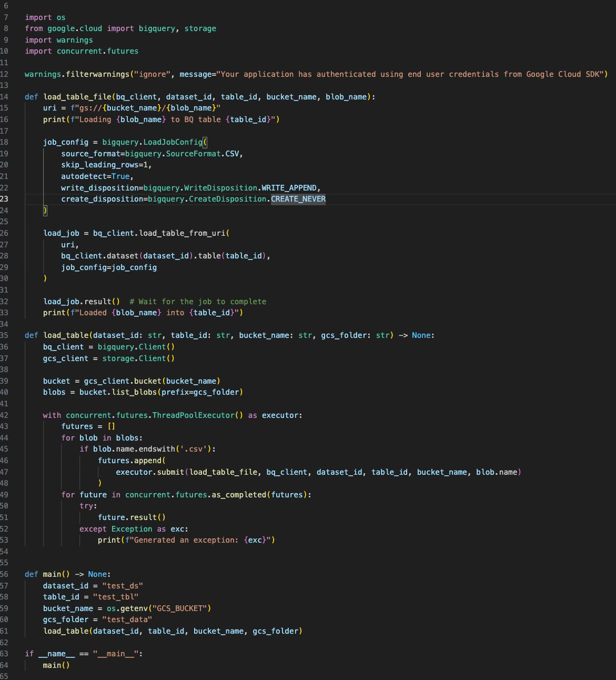The height and width of the screenshot is (680, 616).
Task: Select the WRITE_APPEND constant
Action: 289,187
